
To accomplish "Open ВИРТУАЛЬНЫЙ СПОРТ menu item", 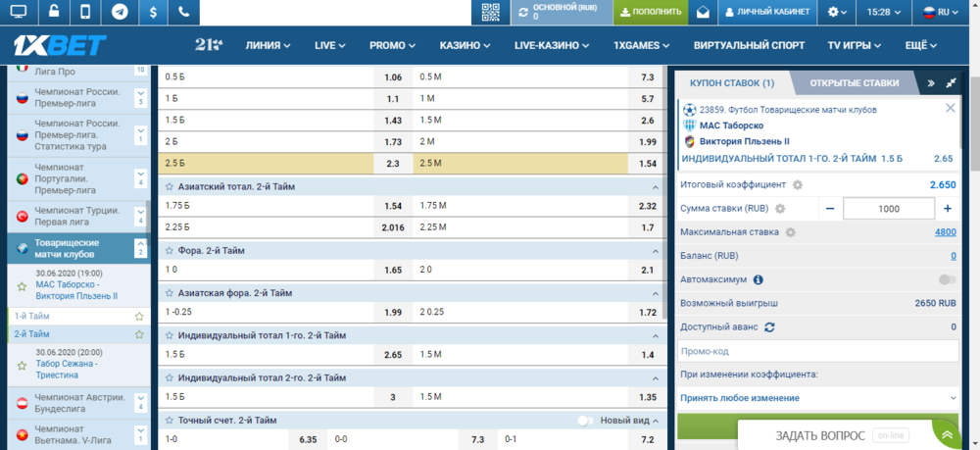I will coord(749,46).
